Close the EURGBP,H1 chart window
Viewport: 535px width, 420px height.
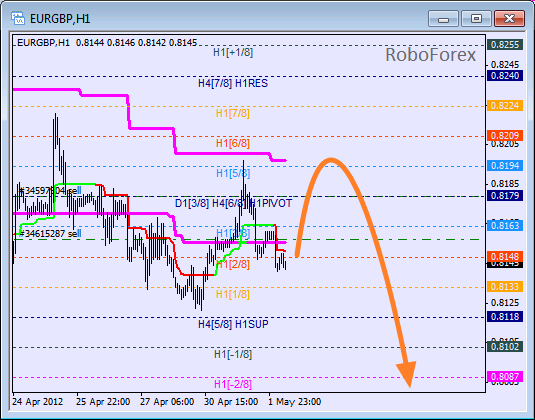[x=509, y=18]
